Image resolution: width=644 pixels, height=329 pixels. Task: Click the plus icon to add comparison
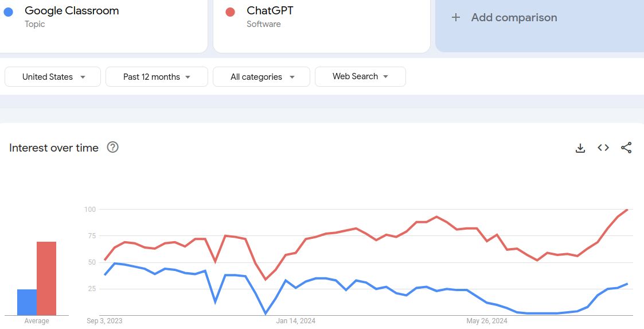(456, 17)
